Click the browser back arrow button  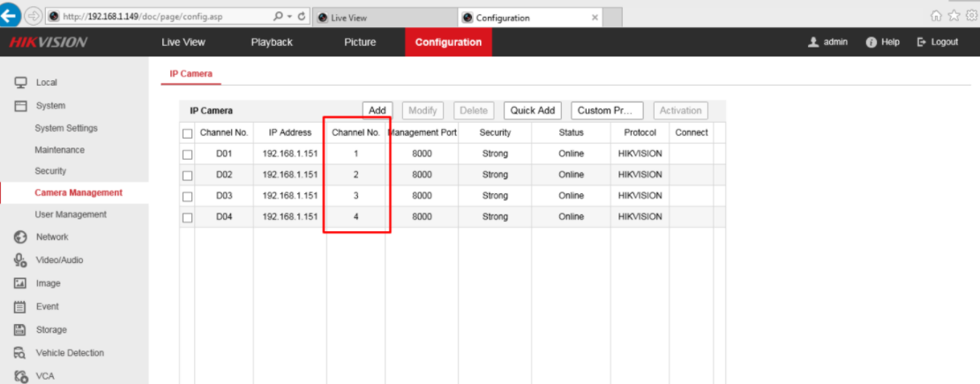[11, 16]
